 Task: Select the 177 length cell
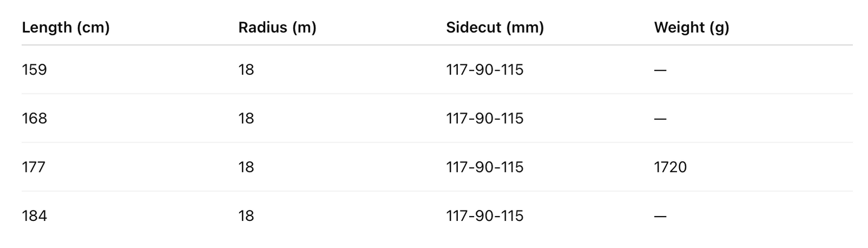pyautogui.click(x=34, y=167)
